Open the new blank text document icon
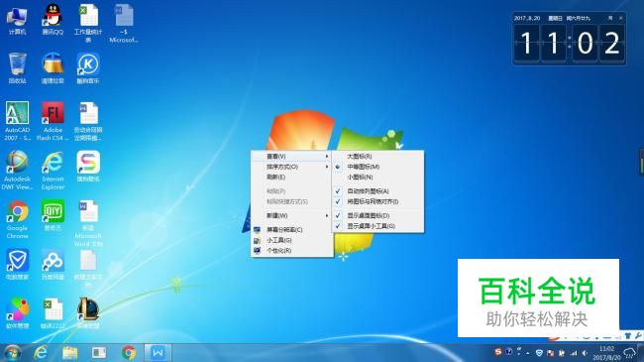Screen dimensions: 644x362 (x=88, y=268)
